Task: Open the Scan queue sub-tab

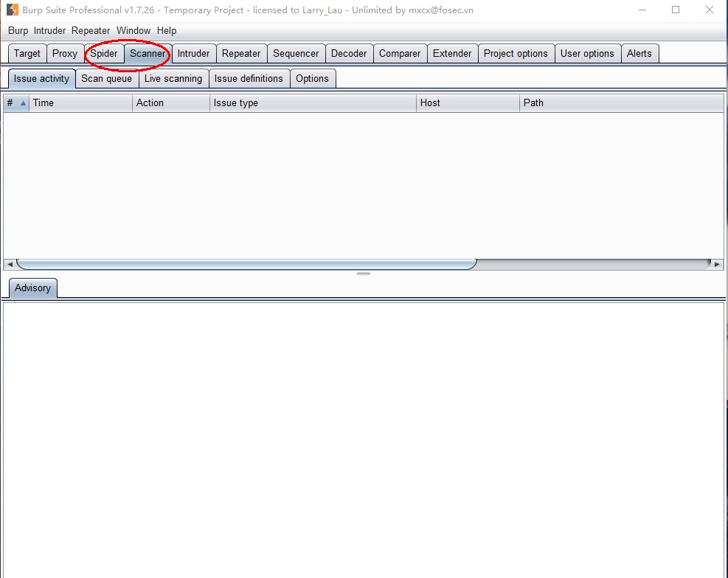Action: pos(106,78)
